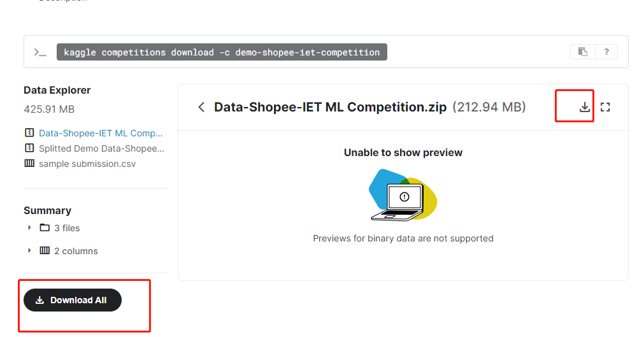Click the kaggle competitions download command text
Screen dimensions: 644x337
[x=222, y=52]
